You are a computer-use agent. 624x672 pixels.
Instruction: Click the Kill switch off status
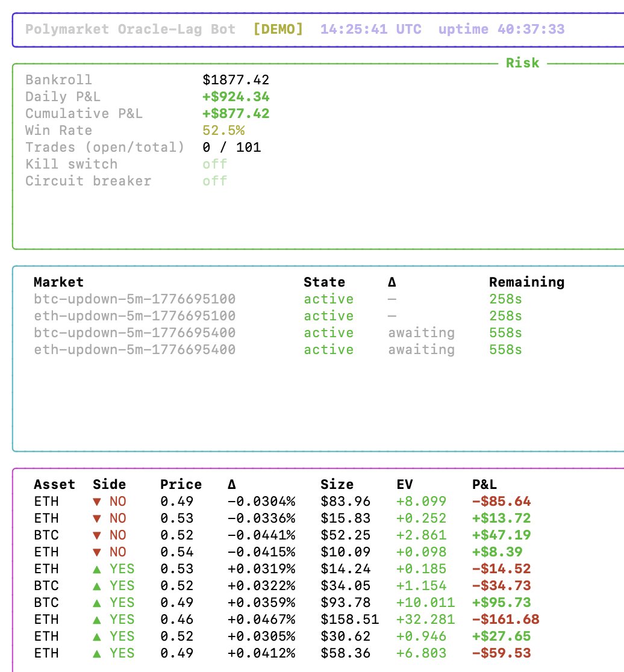[x=214, y=164]
